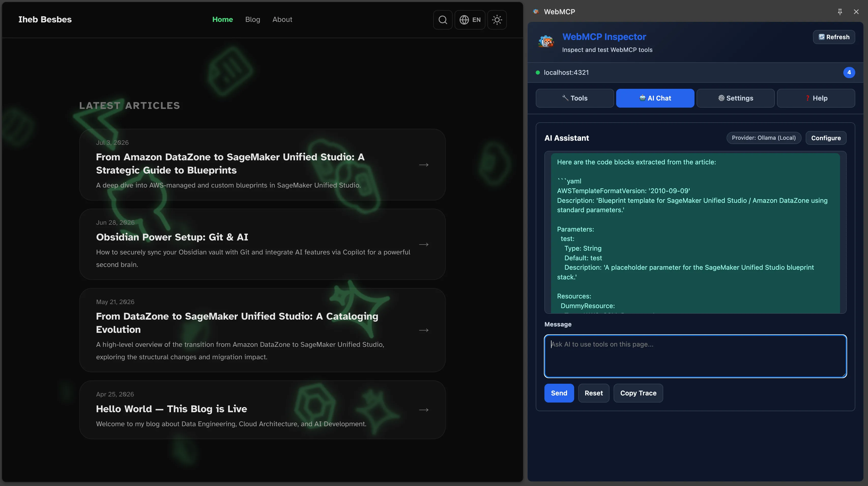Click the Jul 3, 2026 date
The image size is (868, 486).
coord(112,142)
